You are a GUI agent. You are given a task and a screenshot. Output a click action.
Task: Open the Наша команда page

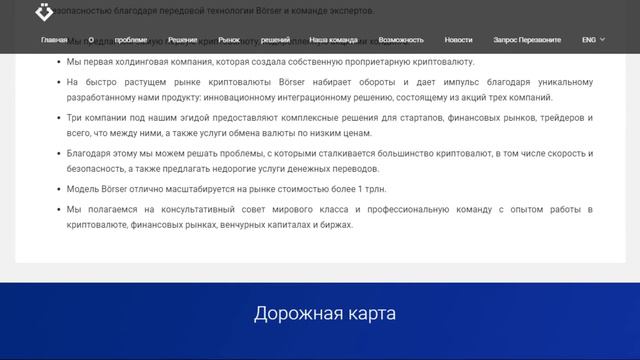[333, 40]
